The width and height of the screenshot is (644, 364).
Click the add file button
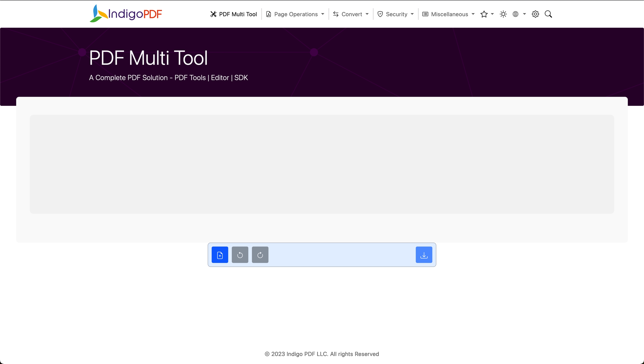[220, 255]
